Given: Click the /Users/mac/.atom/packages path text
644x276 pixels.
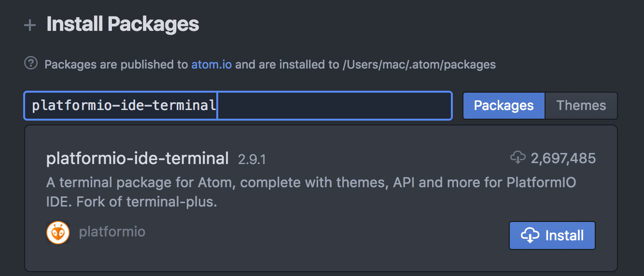Looking at the screenshot, I should (419, 64).
